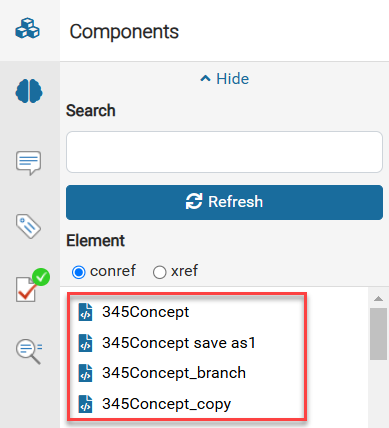This screenshot has height=428, width=389.
Task: Click the scrollbar up arrow
Action: [x=378, y=298]
